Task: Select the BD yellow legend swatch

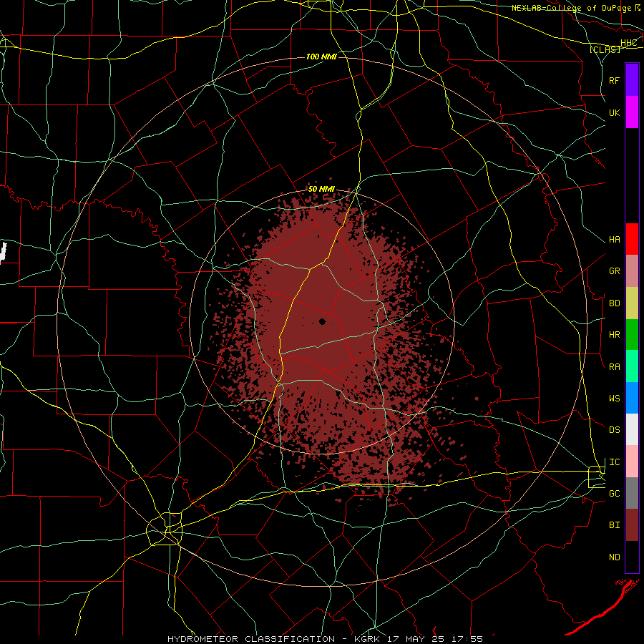Action: [x=632, y=303]
